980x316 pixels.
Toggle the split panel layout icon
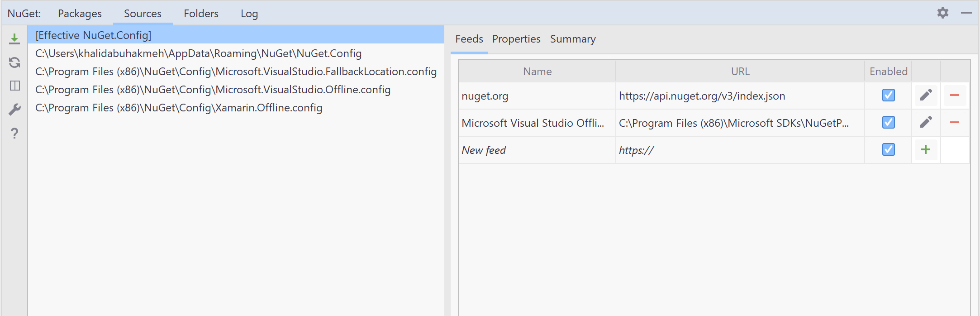(14, 86)
